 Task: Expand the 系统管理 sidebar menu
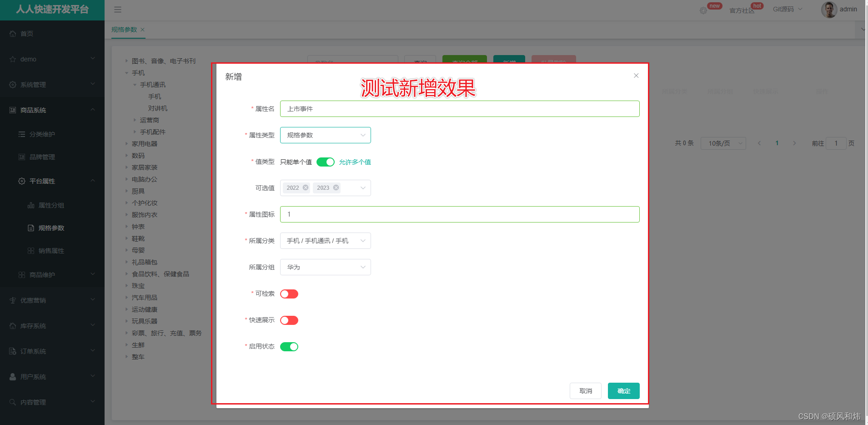pyautogui.click(x=52, y=85)
